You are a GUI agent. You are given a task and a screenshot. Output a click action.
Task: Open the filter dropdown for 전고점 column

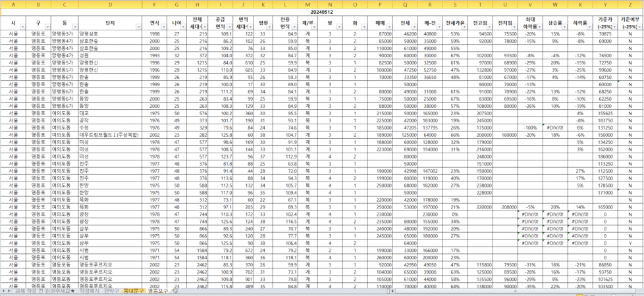point(489,27)
